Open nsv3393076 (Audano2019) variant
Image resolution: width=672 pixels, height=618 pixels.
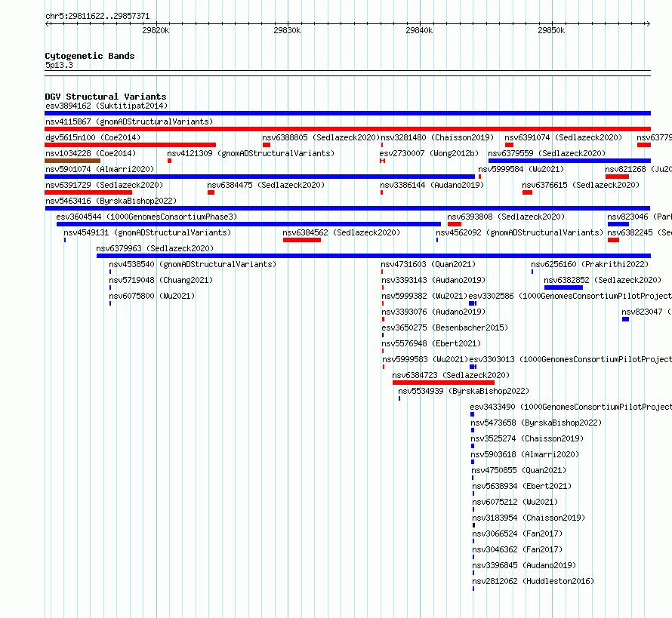(433, 312)
